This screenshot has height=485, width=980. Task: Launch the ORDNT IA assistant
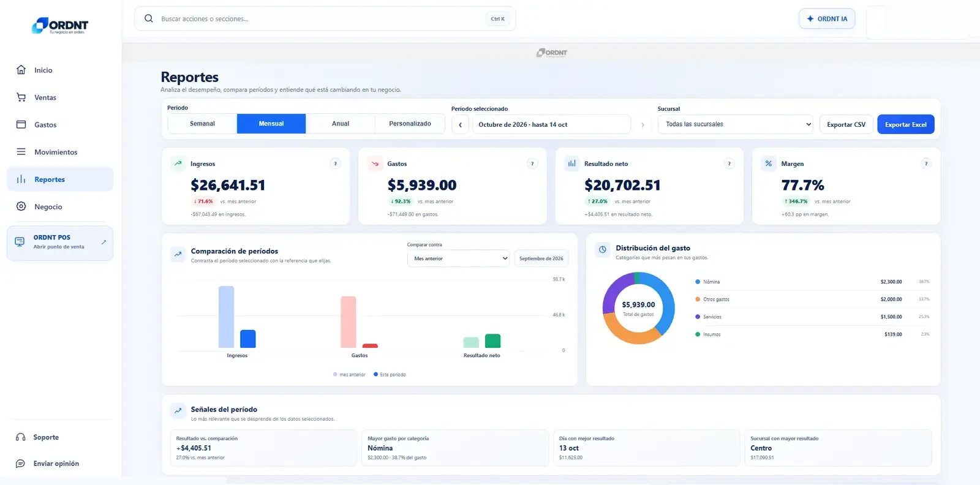click(x=827, y=19)
